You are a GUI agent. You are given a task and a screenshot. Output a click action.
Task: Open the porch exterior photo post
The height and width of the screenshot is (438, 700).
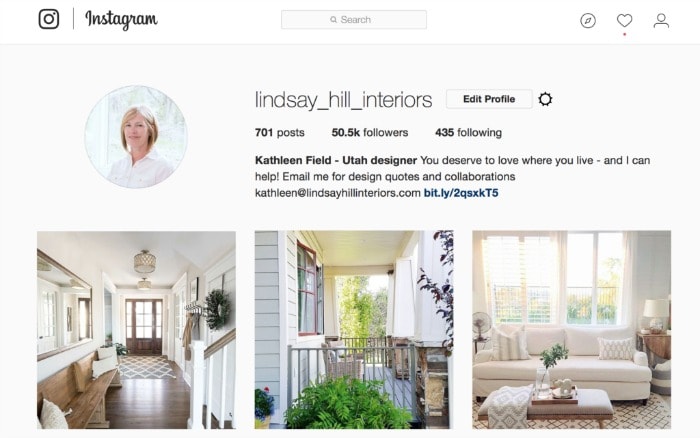354,330
